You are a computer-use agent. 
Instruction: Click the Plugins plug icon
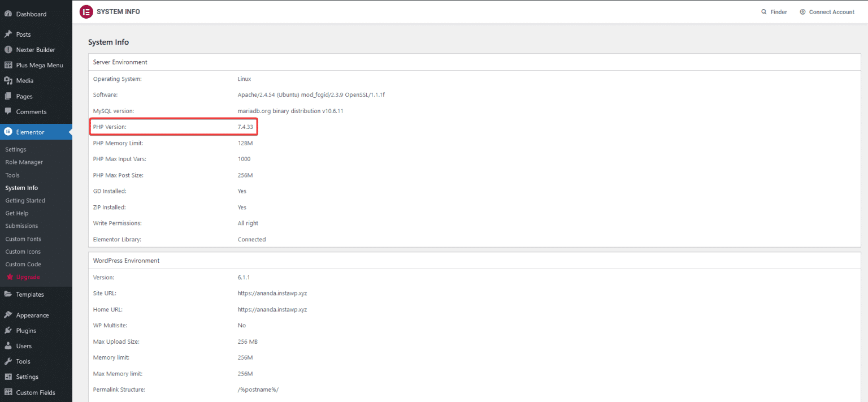[8, 330]
